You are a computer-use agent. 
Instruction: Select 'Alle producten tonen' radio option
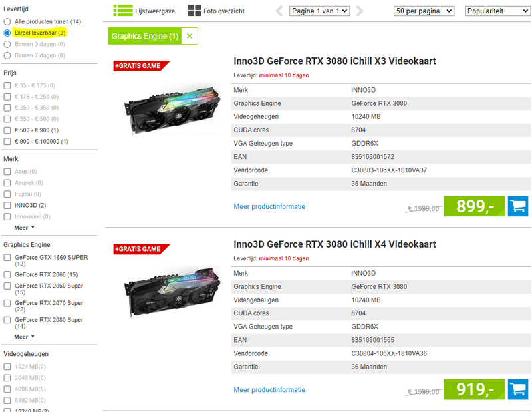coord(7,21)
